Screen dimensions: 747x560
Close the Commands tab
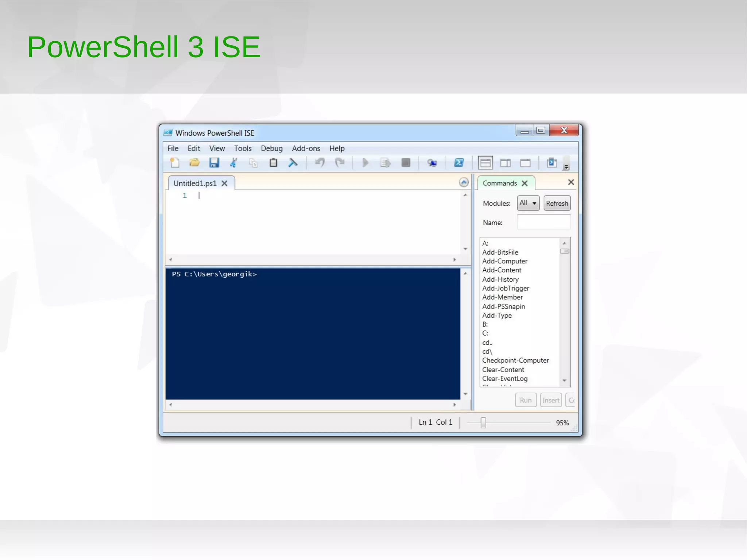525,184
